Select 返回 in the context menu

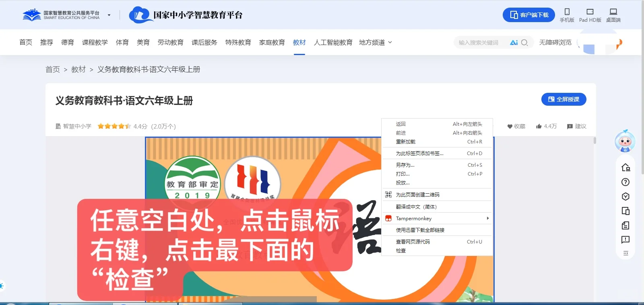(x=437, y=124)
